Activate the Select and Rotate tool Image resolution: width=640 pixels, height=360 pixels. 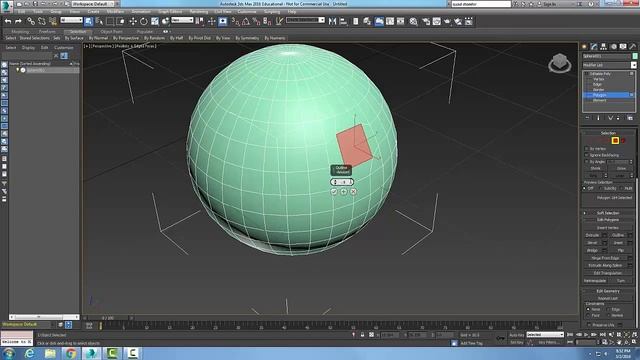click(144, 21)
